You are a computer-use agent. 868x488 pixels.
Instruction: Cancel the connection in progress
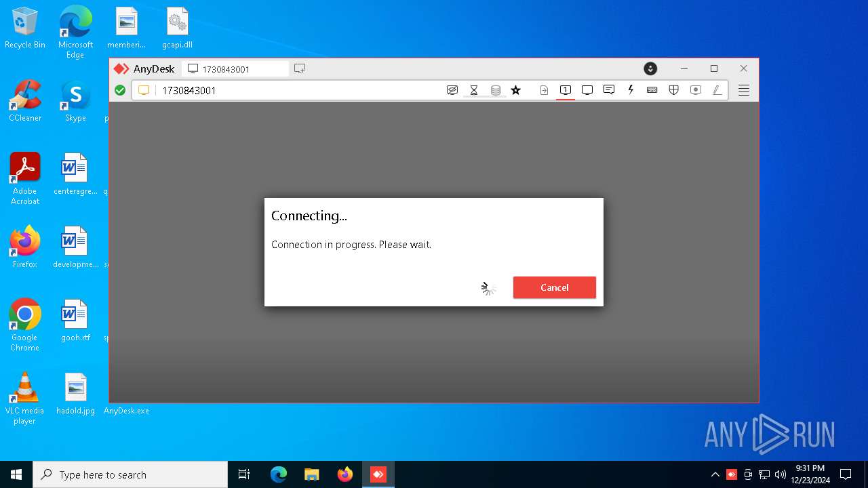(x=555, y=287)
